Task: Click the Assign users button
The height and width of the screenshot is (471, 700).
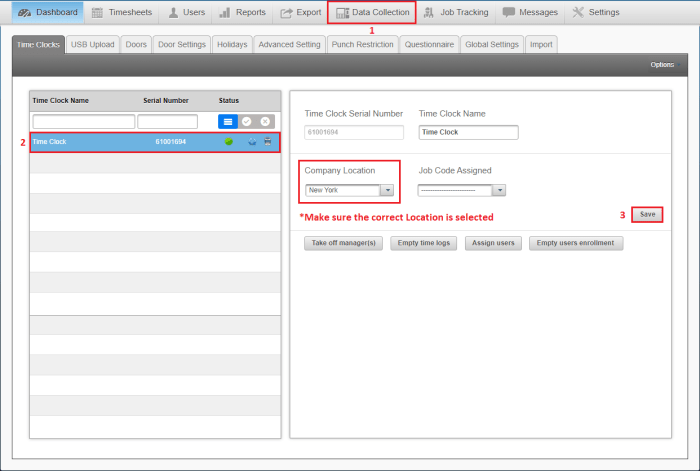Action: point(493,243)
